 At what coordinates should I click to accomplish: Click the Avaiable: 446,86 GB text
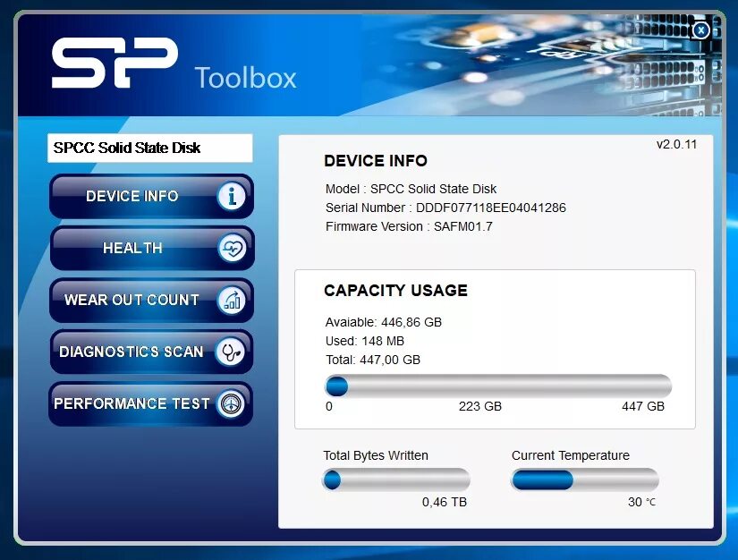[384, 322]
